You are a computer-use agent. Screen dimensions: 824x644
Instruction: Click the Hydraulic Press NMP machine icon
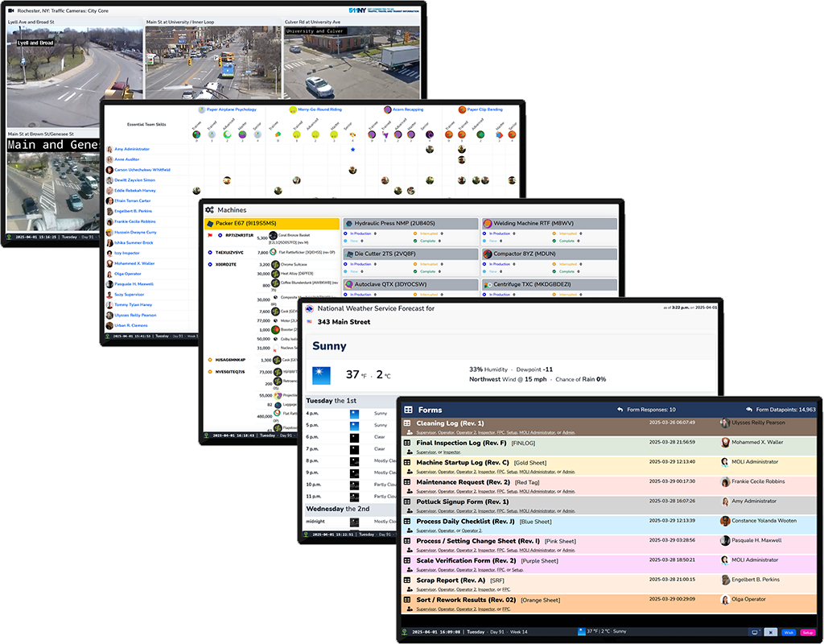[x=348, y=224]
